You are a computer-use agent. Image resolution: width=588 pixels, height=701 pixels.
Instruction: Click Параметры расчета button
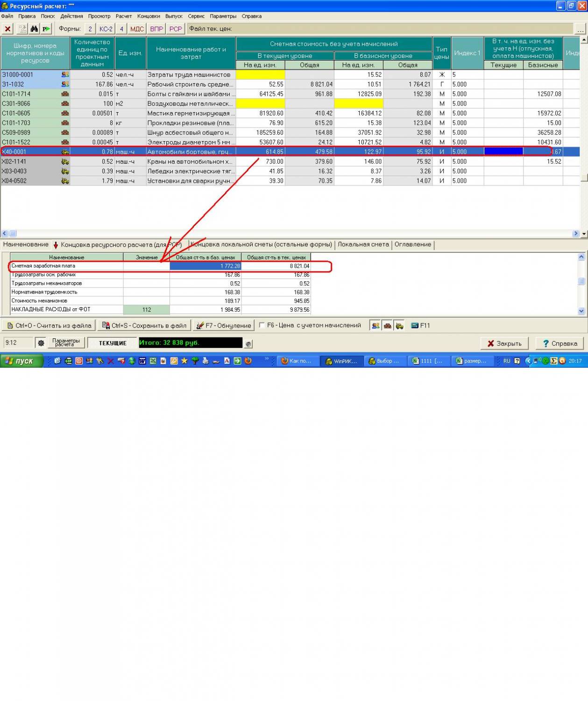[66, 343]
